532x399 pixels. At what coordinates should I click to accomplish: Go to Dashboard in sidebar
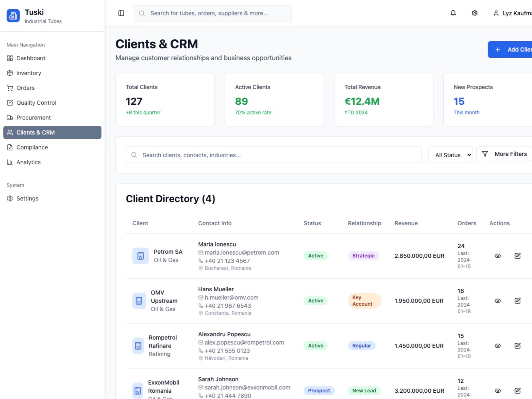52,58
